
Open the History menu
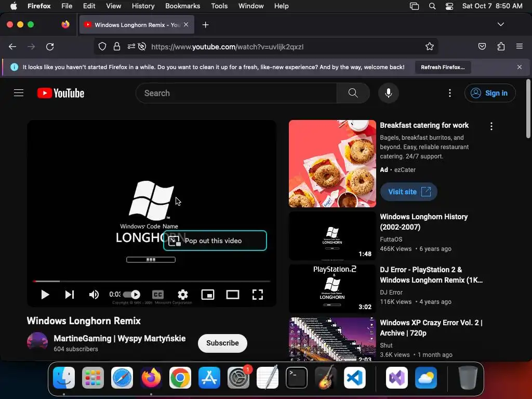[143, 6]
